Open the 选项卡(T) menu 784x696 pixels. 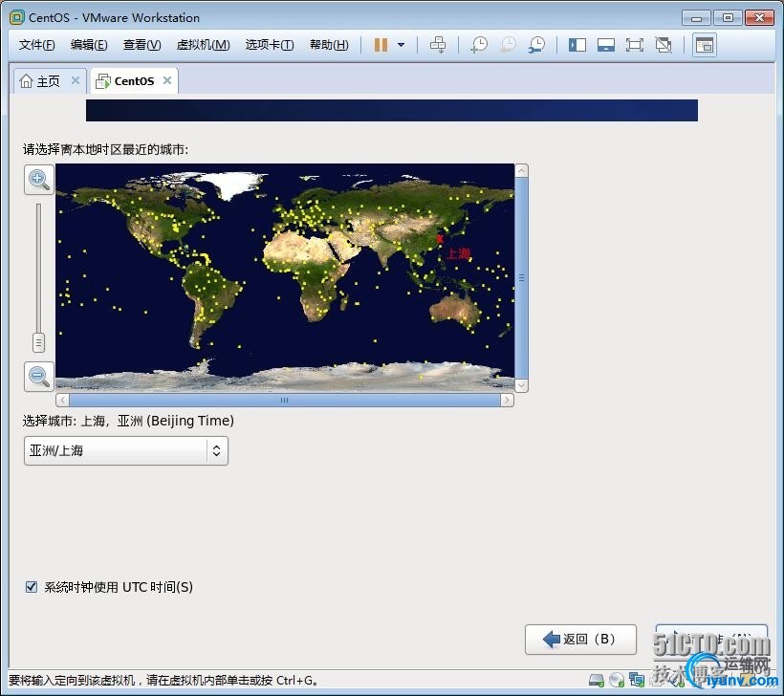tap(270, 45)
